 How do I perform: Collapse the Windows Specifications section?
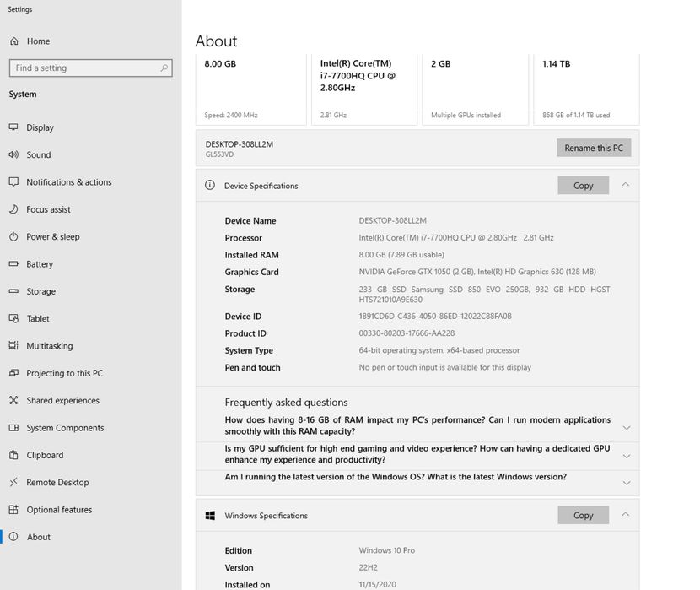[x=626, y=515]
